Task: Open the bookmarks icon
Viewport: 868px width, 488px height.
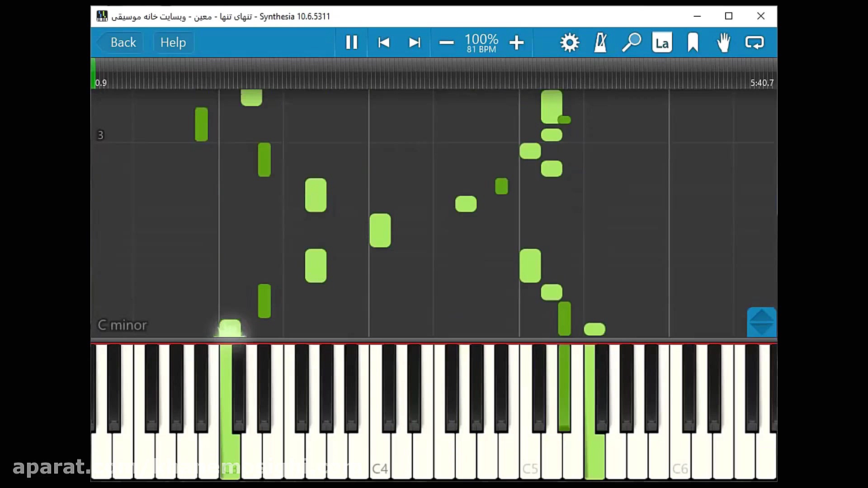Action: 693,42
